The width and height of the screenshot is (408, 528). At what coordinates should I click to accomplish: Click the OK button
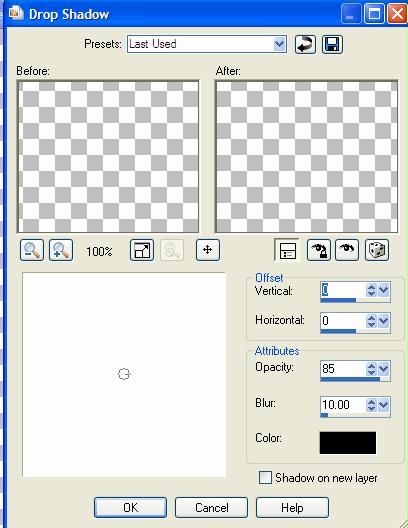[x=130, y=507]
